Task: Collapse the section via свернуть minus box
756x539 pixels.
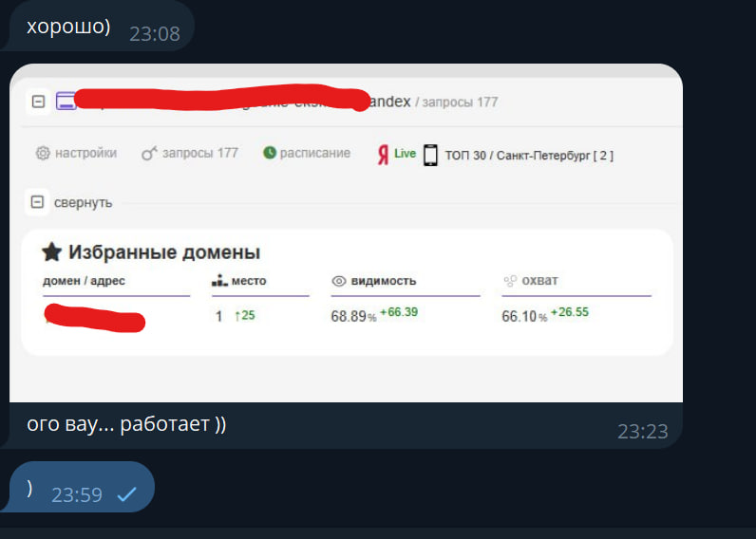Action: 37,202
